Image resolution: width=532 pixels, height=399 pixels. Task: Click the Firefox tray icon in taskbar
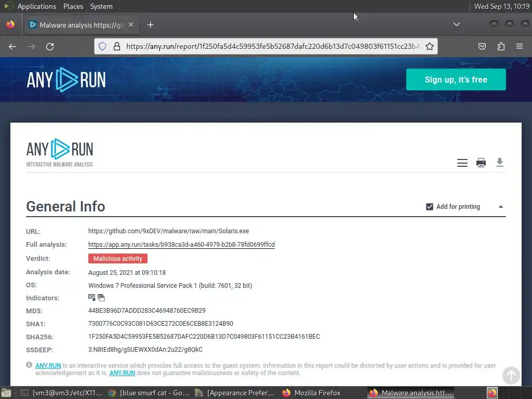pyautogui.click(x=492, y=393)
